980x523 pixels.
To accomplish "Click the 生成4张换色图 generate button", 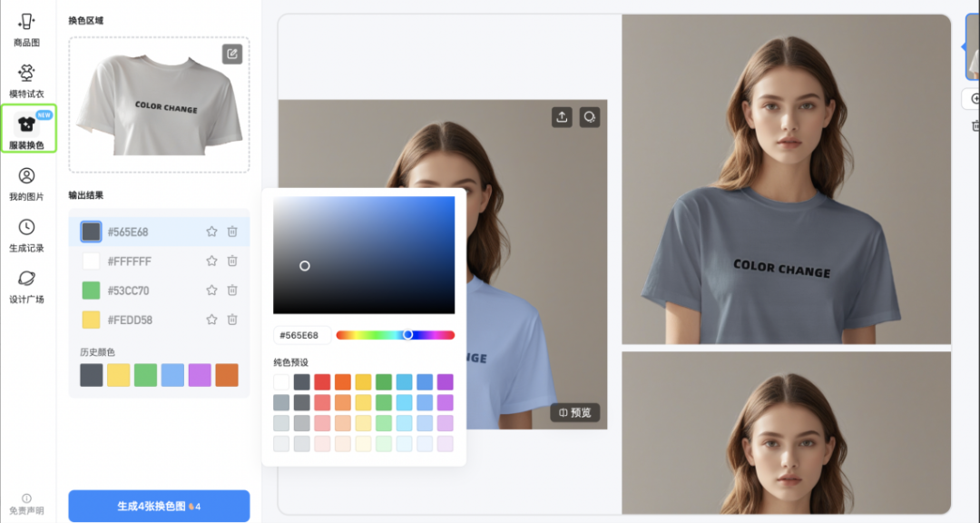I will [159, 506].
